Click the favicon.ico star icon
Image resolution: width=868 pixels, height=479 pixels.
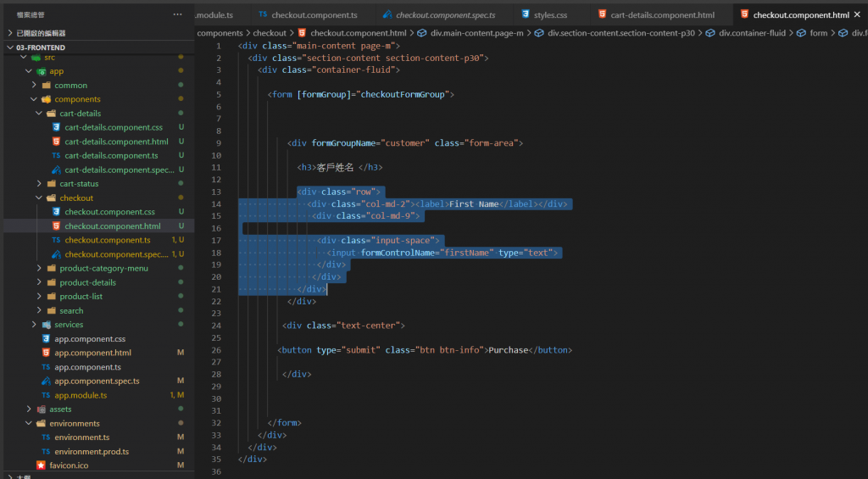[x=41, y=465]
